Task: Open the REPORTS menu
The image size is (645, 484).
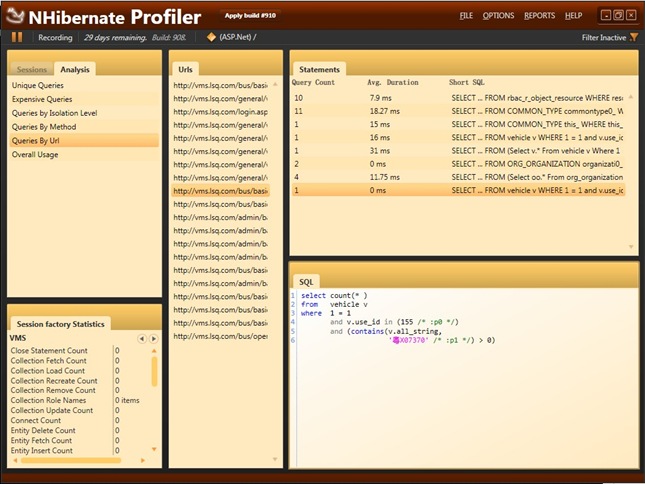Action: click(x=539, y=16)
